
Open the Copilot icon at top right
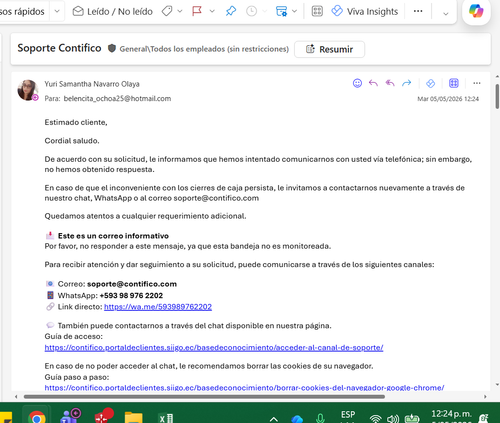click(476, 11)
